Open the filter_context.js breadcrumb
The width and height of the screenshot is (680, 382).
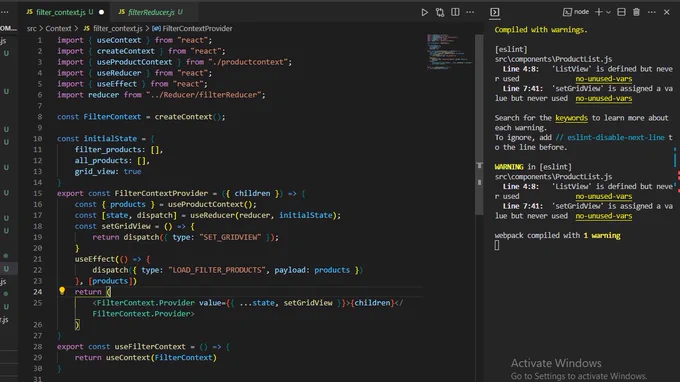113,29
